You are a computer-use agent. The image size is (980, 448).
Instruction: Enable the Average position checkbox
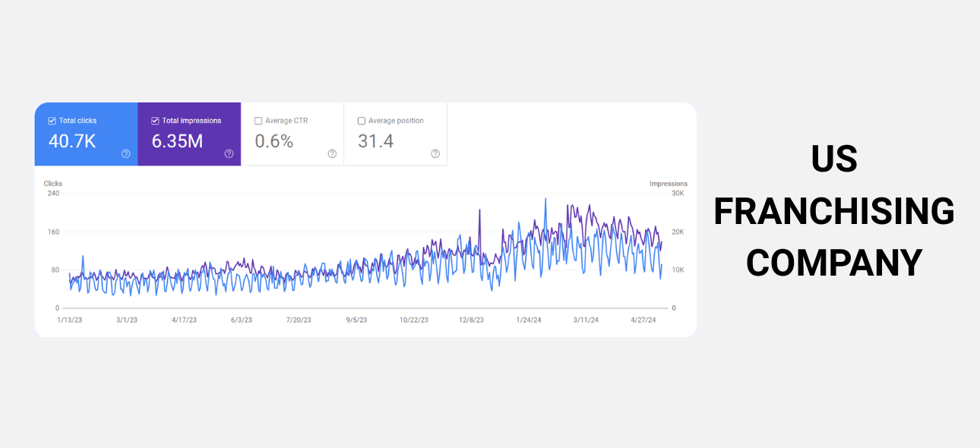click(x=362, y=121)
